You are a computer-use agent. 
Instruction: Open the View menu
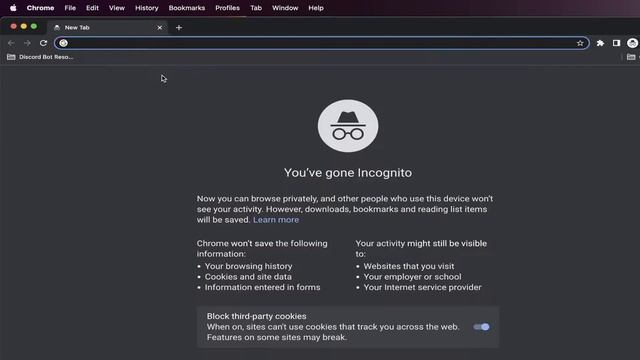(x=117, y=8)
